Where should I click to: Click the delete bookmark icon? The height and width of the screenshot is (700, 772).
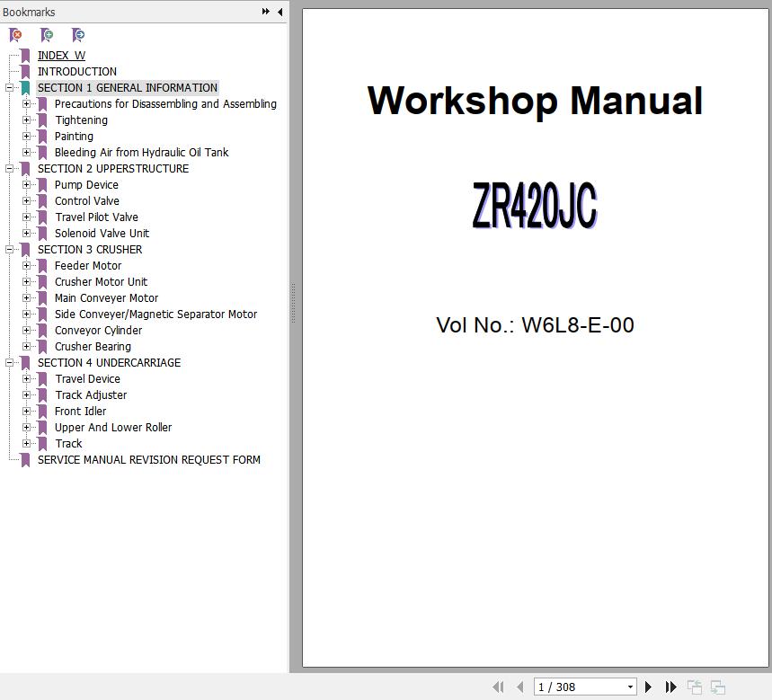coord(16,35)
